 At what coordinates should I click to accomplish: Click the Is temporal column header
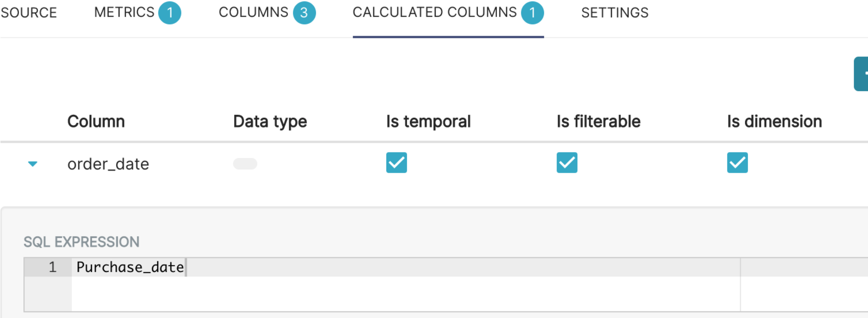point(428,122)
